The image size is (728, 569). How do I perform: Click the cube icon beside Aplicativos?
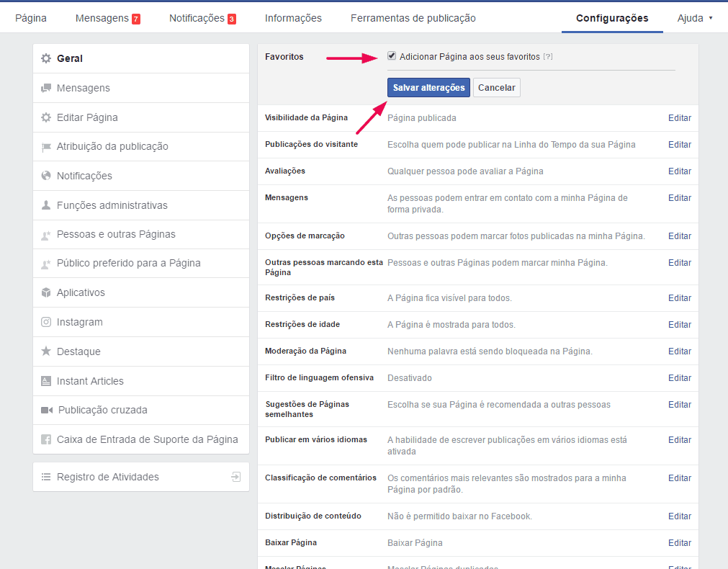coord(46,292)
